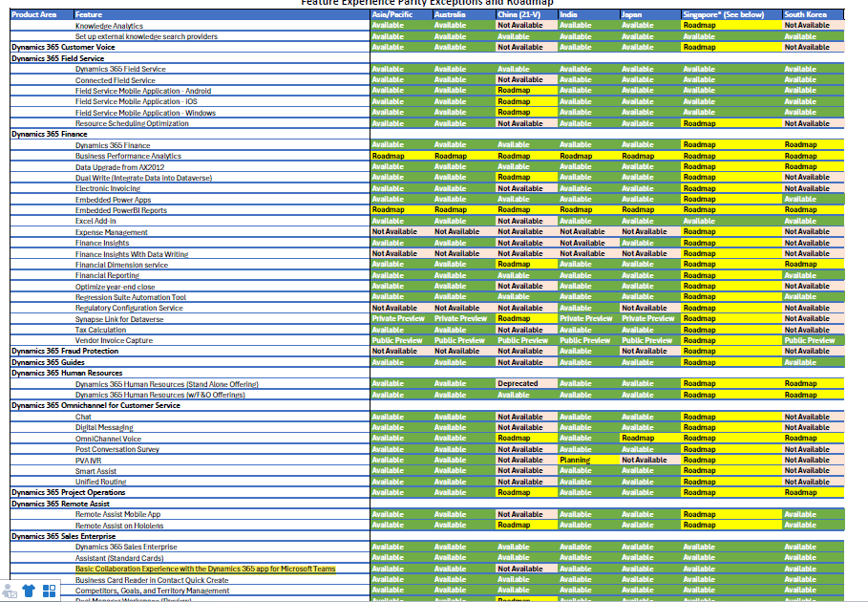
Task: Select Dynamics 365 Customer Voice product area
Action: pyautogui.click(x=63, y=47)
